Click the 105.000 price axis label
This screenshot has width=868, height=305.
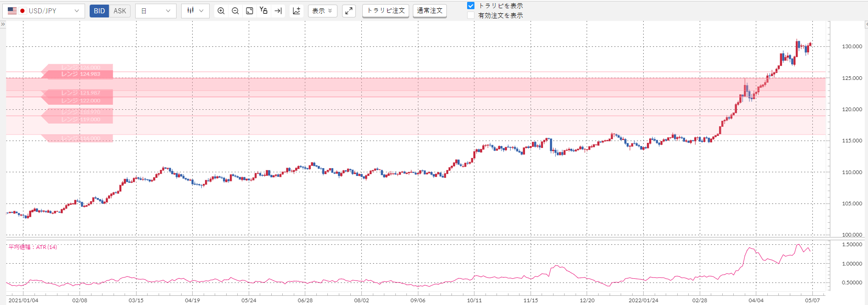[x=852, y=203]
